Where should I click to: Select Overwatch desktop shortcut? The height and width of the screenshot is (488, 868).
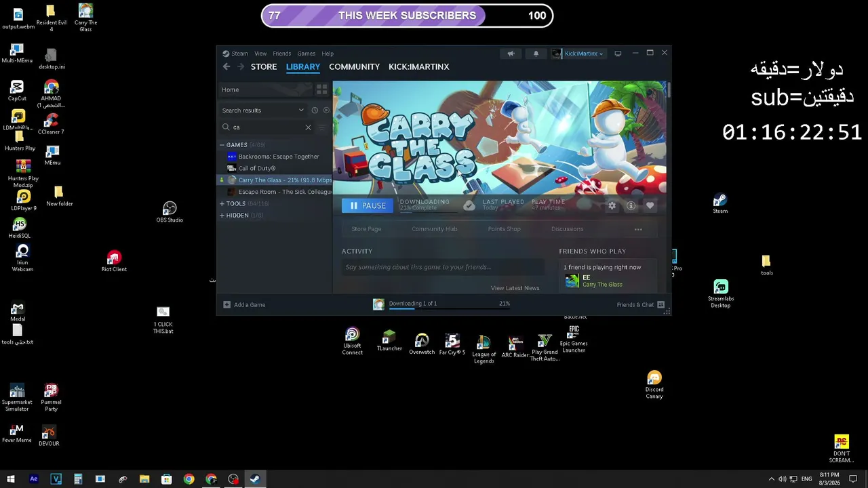[x=422, y=344]
